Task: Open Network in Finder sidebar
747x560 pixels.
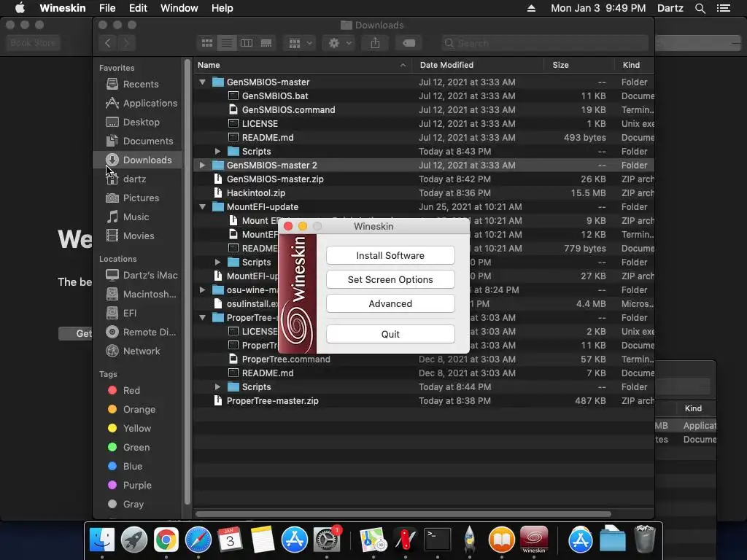Action: click(137, 351)
